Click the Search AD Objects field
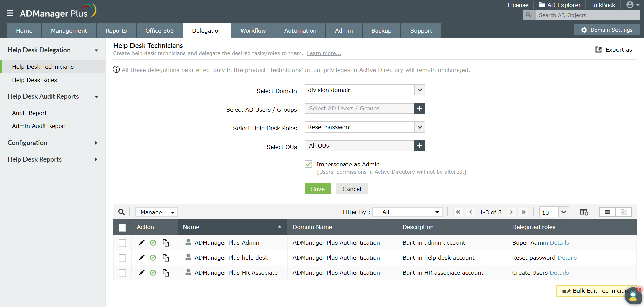This screenshot has height=307, width=644. click(x=588, y=15)
